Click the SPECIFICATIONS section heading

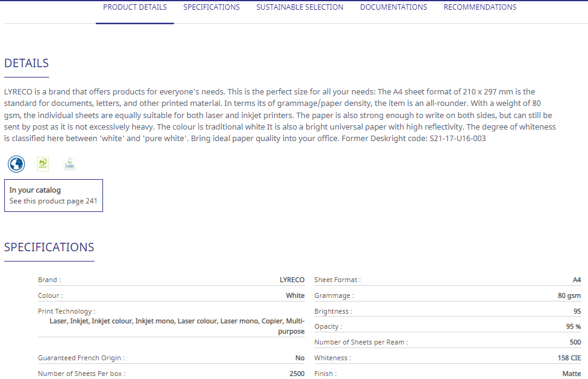49,247
